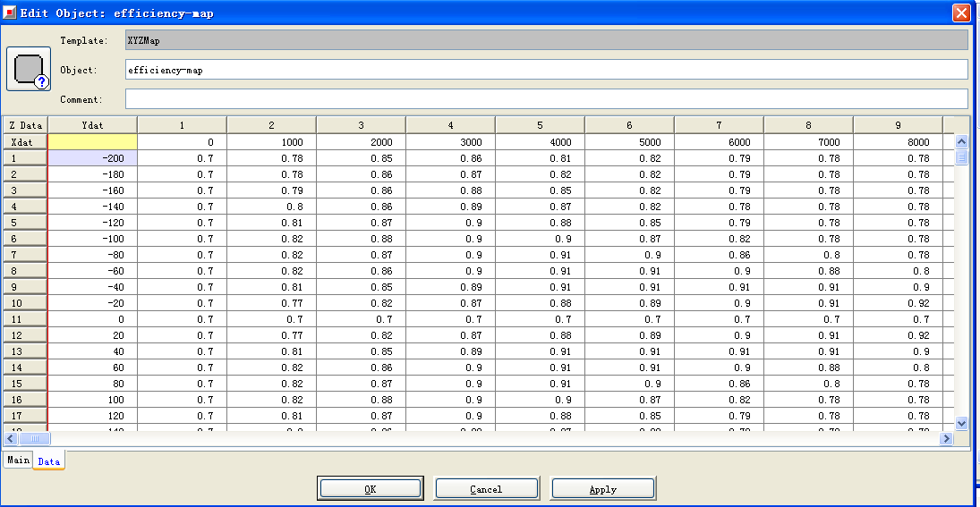Click the Xdat cell with value 4000

click(x=540, y=142)
